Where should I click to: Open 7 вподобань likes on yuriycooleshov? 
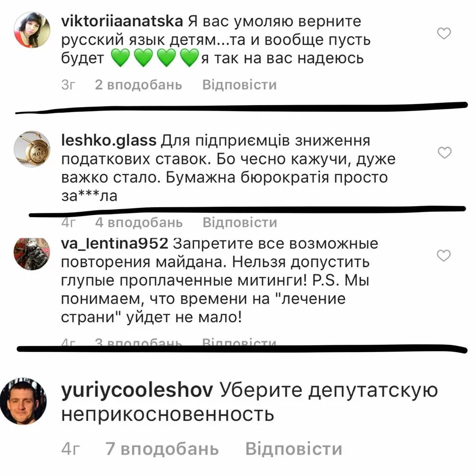click(162, 449)
